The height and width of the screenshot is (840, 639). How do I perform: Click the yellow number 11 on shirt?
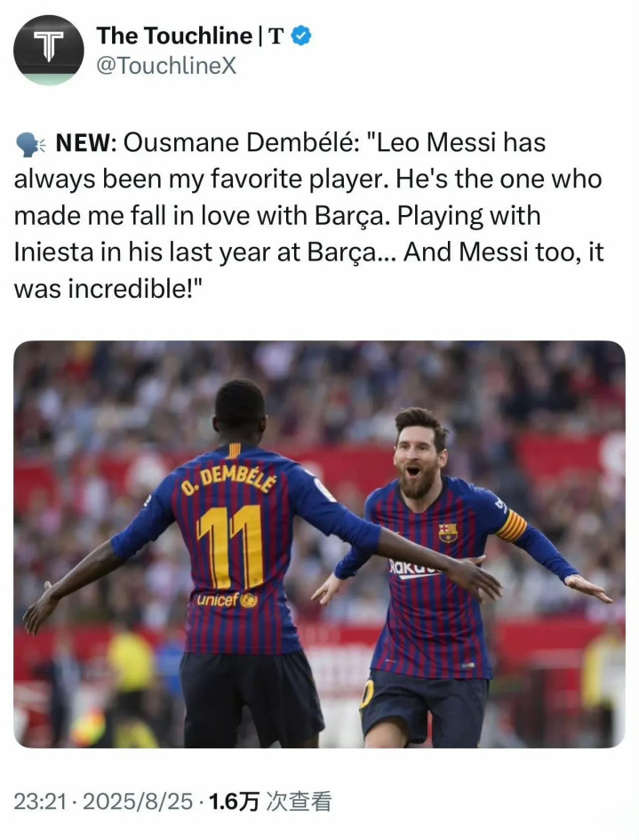coord(230,547)
